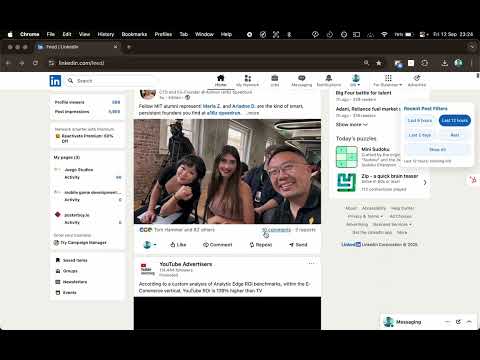This screenshot has width=480, height=360.
Task: Open the Edit menu
Action: pos(67,34)
